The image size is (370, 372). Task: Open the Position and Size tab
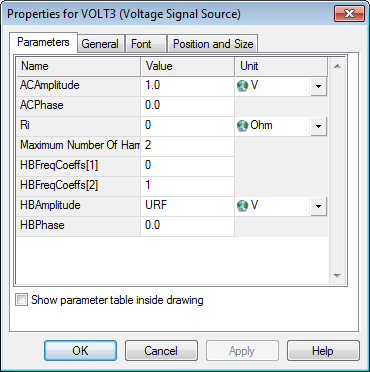click(x=212, y=44)
